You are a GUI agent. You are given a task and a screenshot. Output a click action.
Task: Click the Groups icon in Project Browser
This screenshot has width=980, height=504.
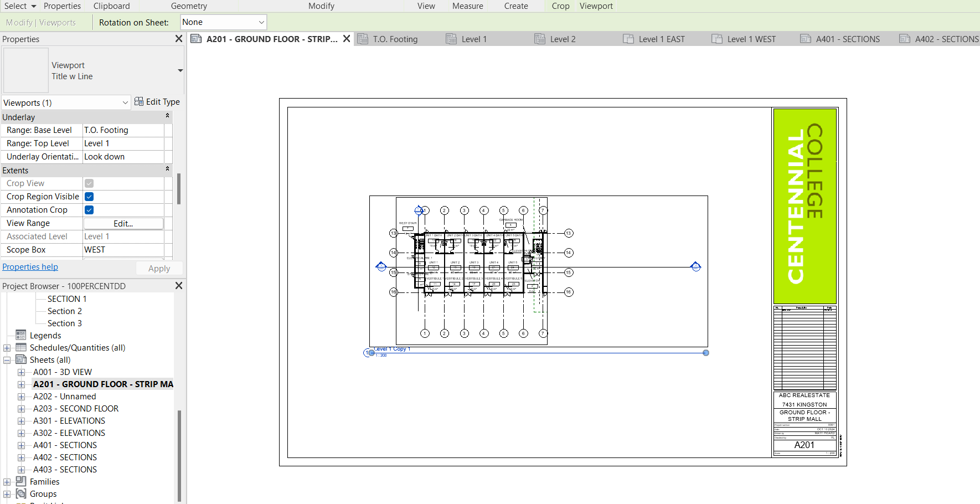[20, 493]
